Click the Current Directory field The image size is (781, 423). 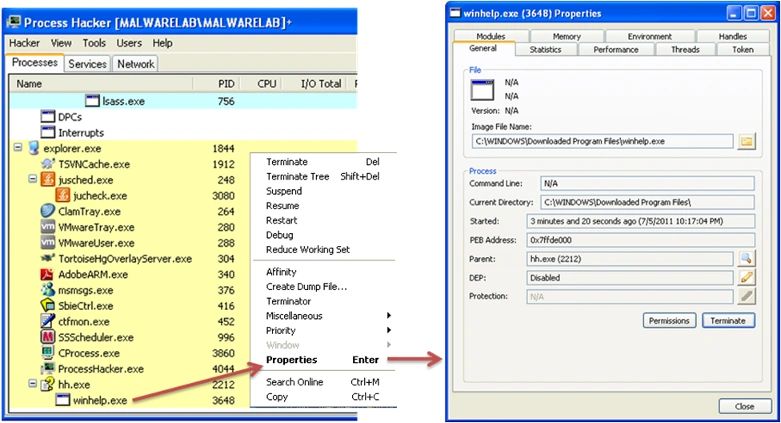(647, 202)
